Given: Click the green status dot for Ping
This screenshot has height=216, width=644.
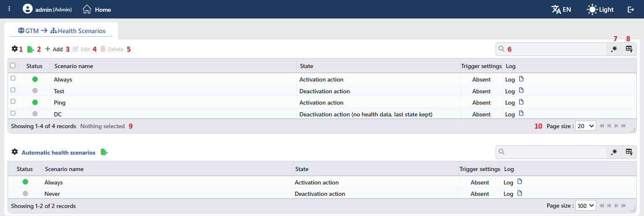Looking at the screenshot, I should coord(35,102).
